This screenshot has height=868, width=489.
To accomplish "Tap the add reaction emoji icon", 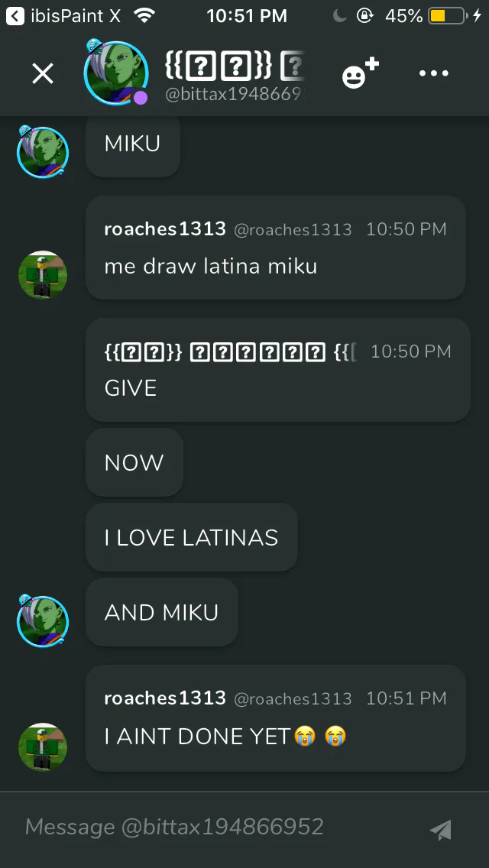I will 360,73.
